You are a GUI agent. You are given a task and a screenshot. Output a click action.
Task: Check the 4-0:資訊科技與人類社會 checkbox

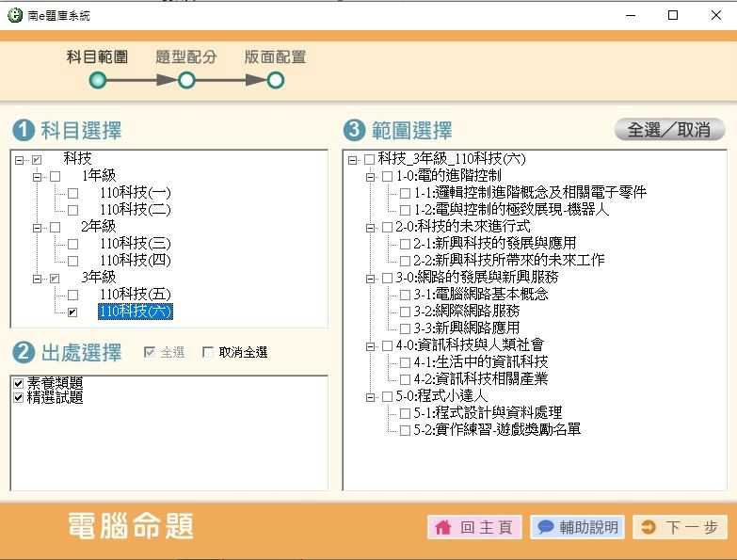coord(387,345)
